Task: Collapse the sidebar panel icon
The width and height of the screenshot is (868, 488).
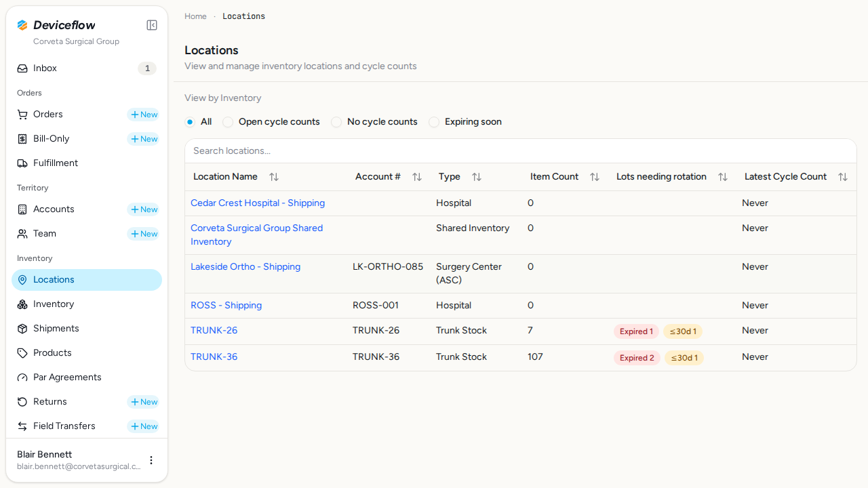Action: click(152, 25)
